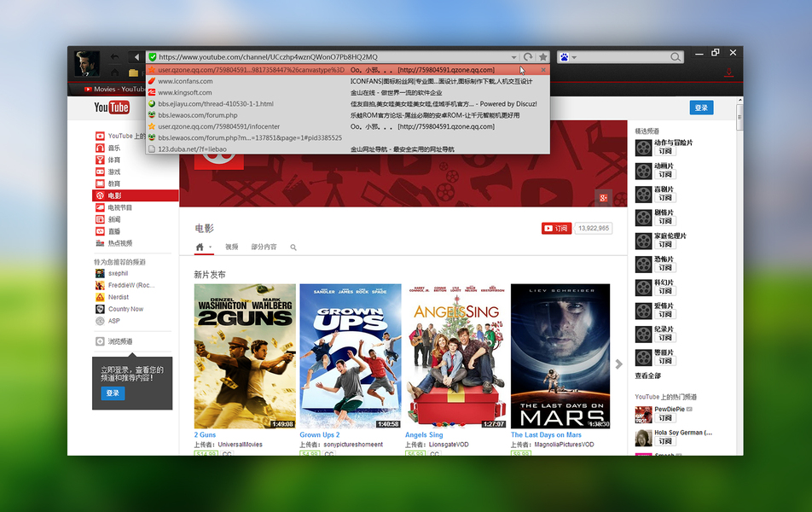Click the browser search input field
The image size is (812, 512).
[x=624, y=57]
